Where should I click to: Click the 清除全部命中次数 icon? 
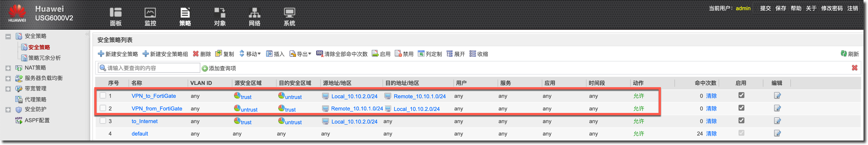pos(319,54)
